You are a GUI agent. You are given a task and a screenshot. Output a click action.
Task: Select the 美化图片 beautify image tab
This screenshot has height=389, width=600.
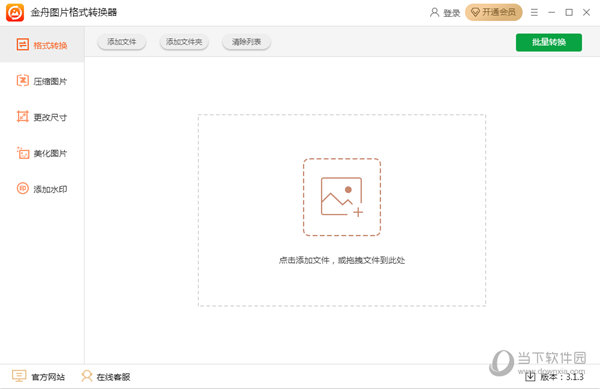pos(42,153)
